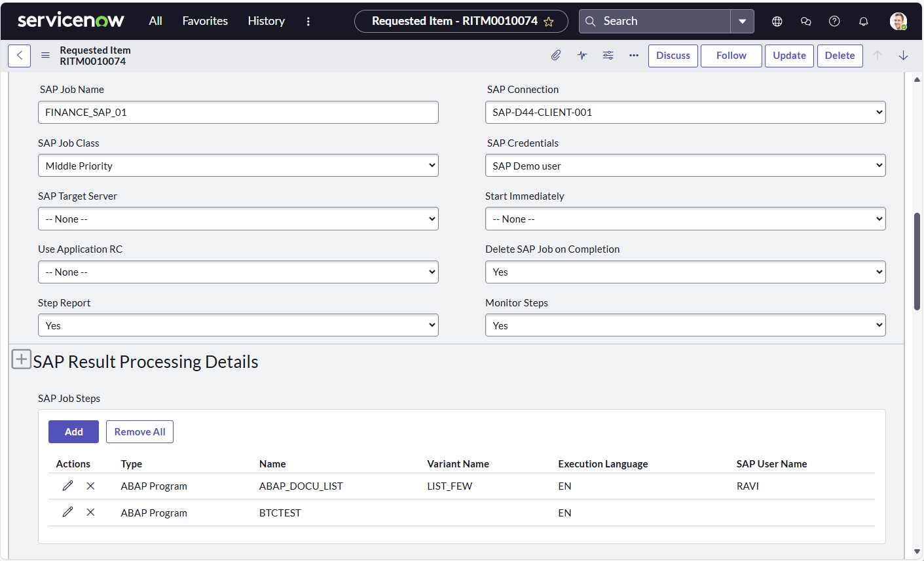Open the SAP Credentials dropdown

point(686,166)
